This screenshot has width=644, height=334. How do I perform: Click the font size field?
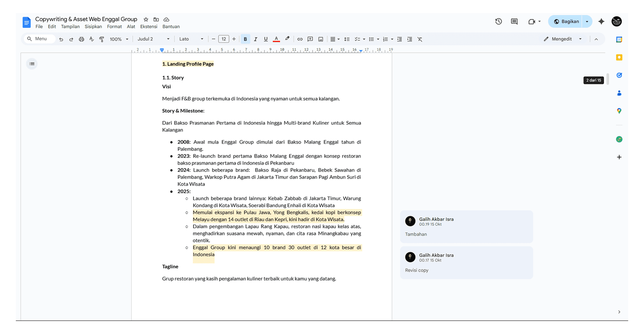[224, 39]
